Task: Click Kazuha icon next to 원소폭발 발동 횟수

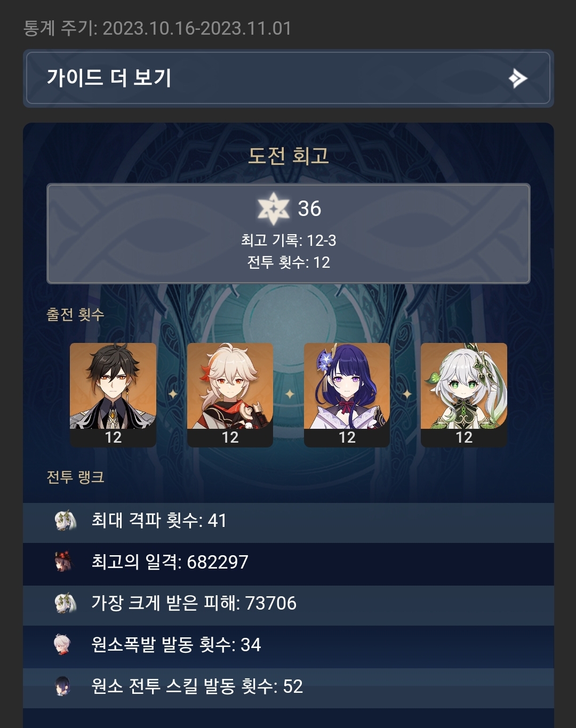Action: click(x=62, y=644)
